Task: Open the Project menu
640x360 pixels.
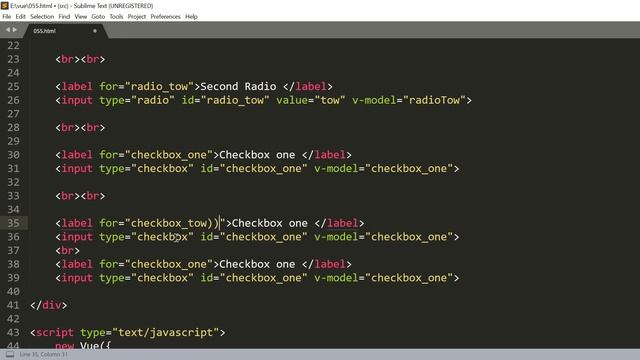Action: [137, 17]
